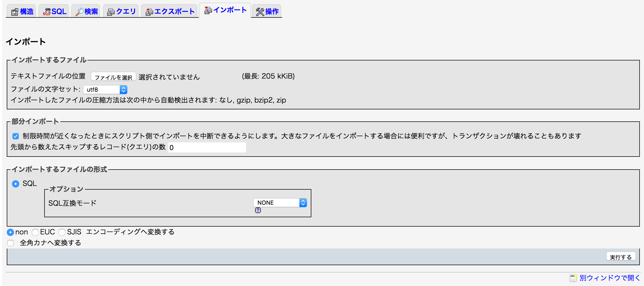Viewport: 644px width, 286px height.
Task: Click the 先頭から数えたスキップするレコード label
Action: coord(88,147)
